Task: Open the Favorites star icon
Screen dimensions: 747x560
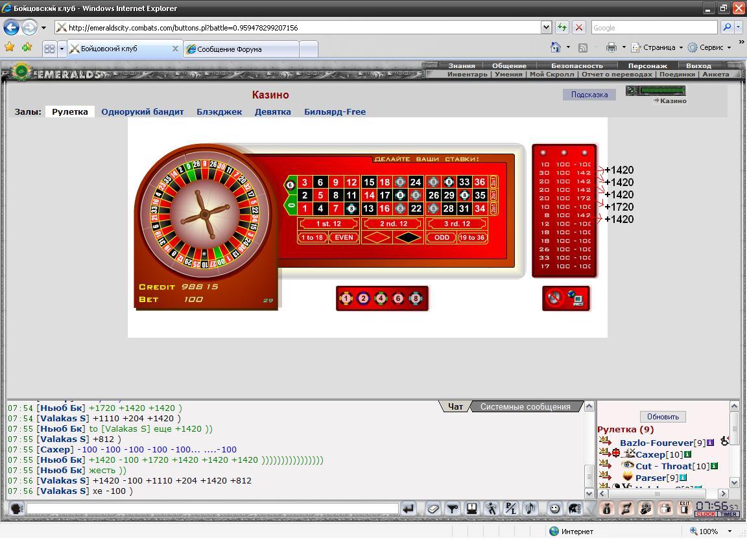Action: click(x=10, y=47)
